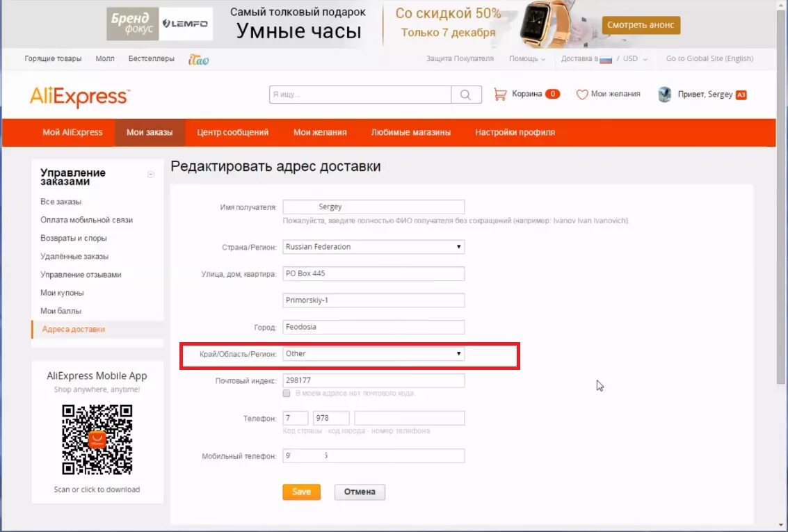Click the Мобильный телефон field
This screenshot has height=532, width=788.
click(373, 456)
